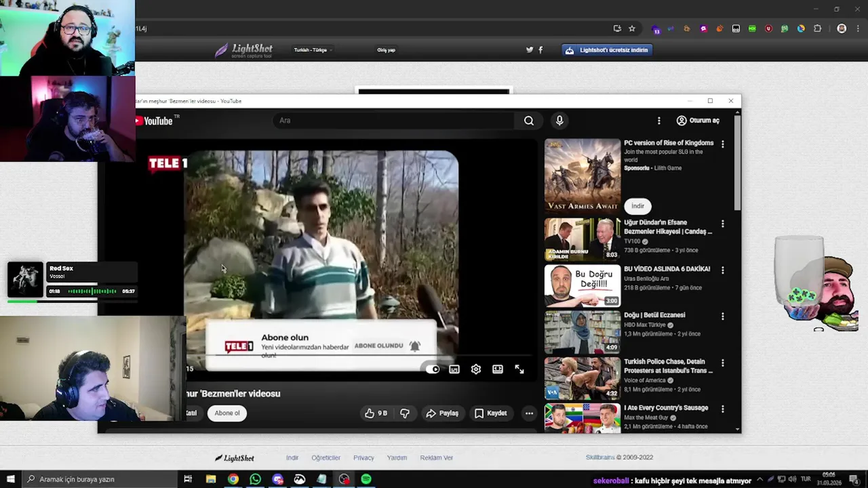Open Doğu | Betül Eczanesi thumbnail

[583, 332]
